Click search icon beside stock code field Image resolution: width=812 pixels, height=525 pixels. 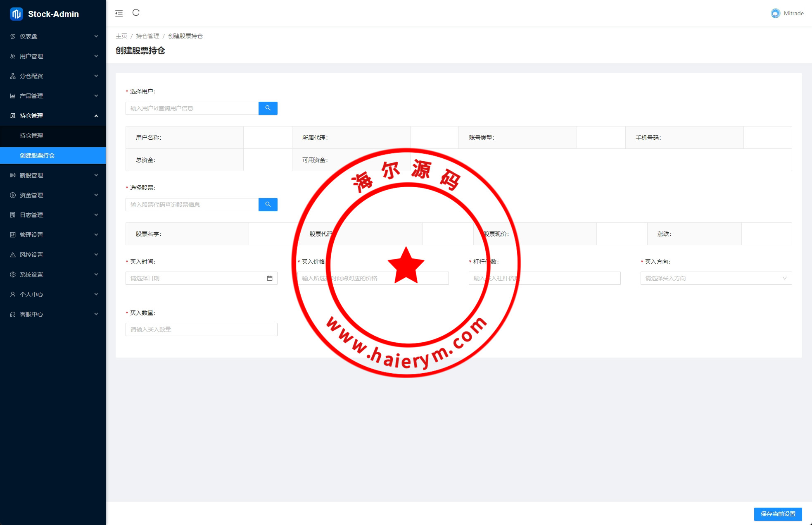268,205
